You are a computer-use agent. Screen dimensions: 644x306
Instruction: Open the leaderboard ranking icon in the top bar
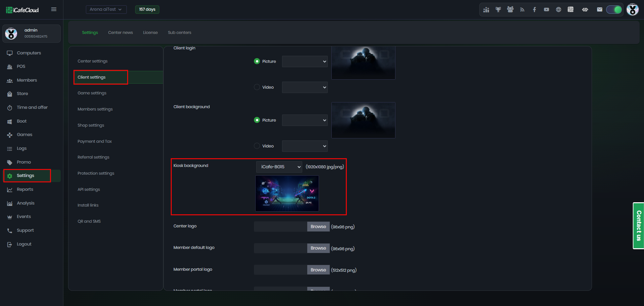click(486, 10)
